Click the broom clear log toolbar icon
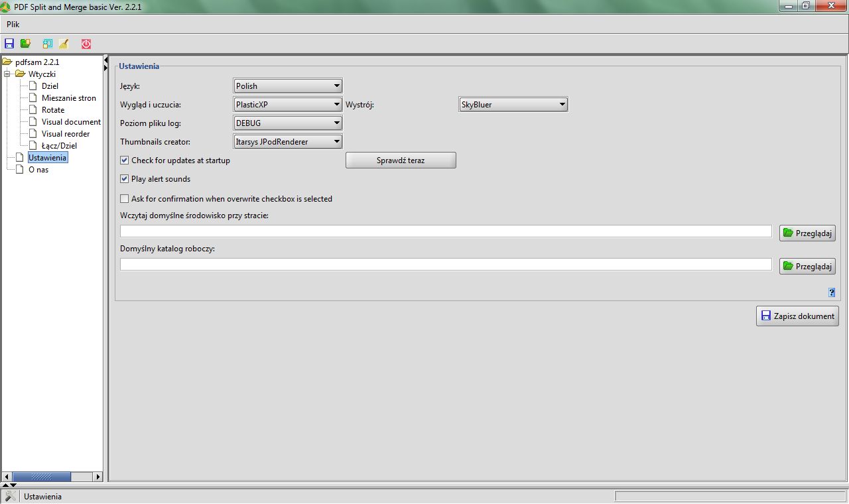The height and width of the screenshot is (504, 849). click(64, 44)
